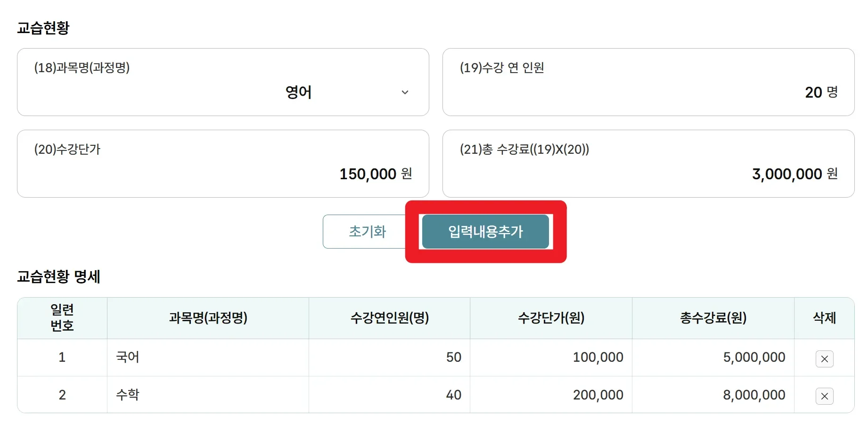Click the 과목명(과정명) column header
Image resolution: width=868 pixels, height=433 pixels.
point(208,318)
